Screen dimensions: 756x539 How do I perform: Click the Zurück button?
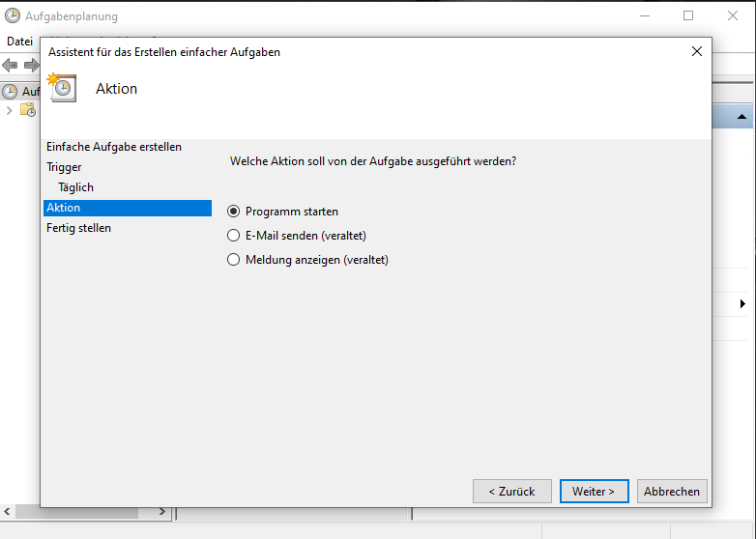512,492
